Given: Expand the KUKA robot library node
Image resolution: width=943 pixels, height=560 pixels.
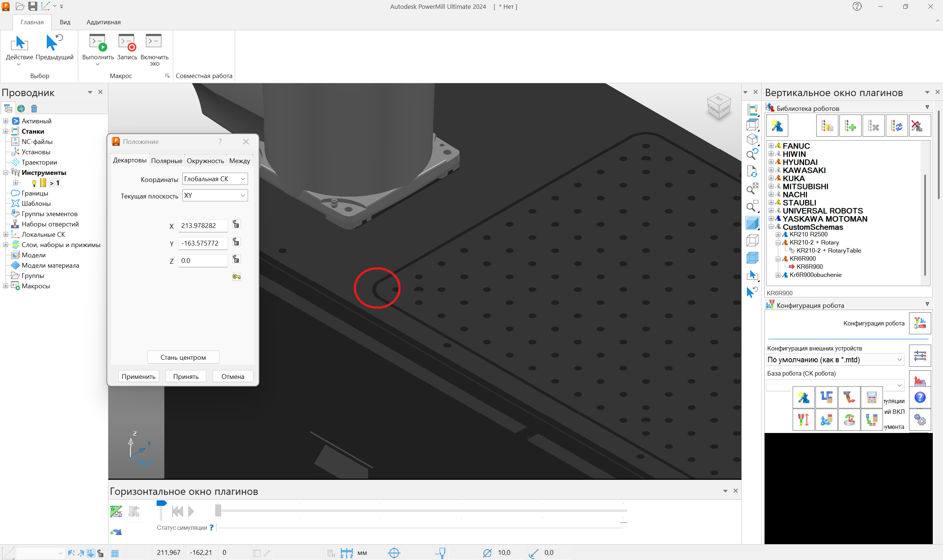Looking at the screenshot, I should (771, 178).
